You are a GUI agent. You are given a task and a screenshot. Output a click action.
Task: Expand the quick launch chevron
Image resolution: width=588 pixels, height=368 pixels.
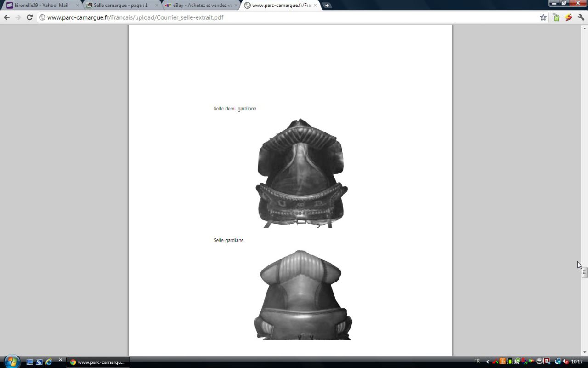pyautogui.click(x=60, y=360)
